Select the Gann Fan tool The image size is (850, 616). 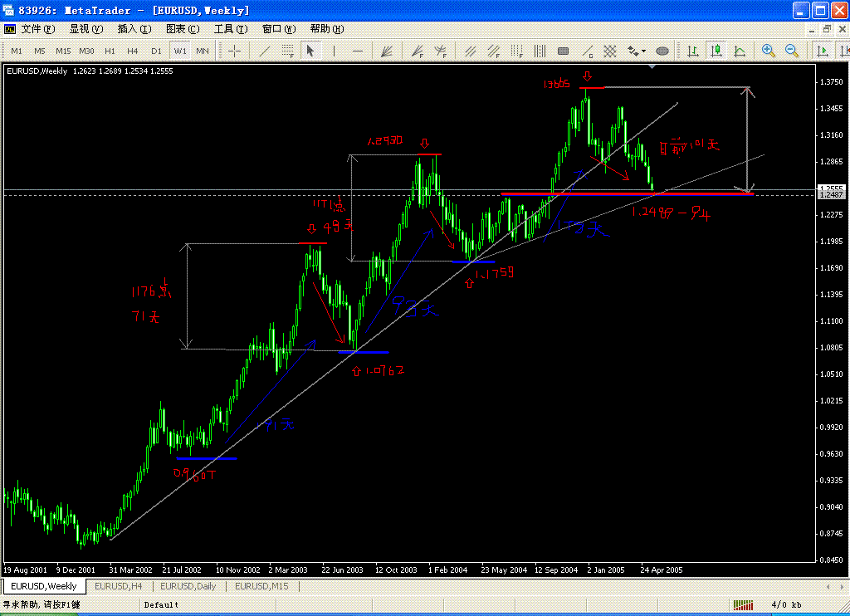click(x=387, y=51)
